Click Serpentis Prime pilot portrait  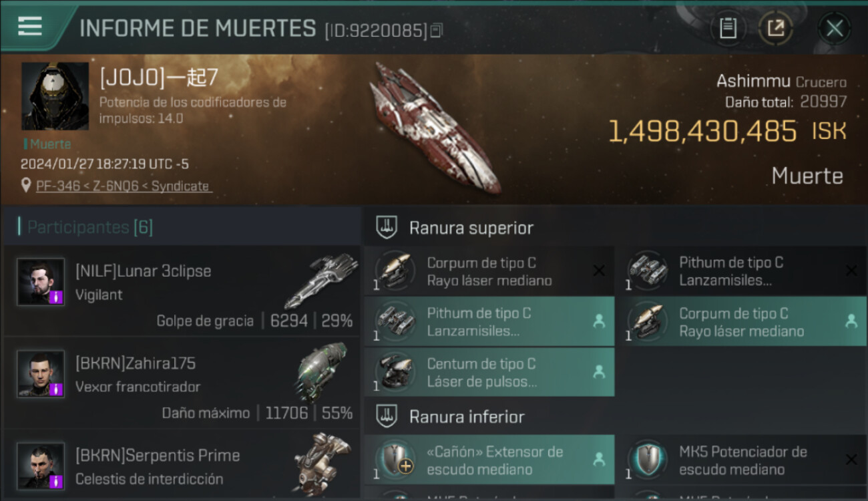41,466
